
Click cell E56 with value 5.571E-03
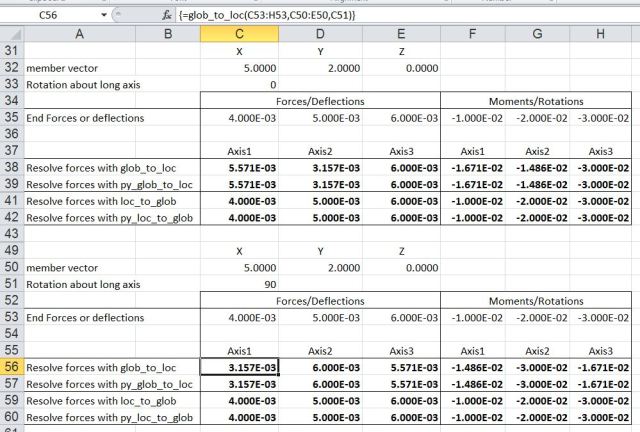tap(400, 367)
